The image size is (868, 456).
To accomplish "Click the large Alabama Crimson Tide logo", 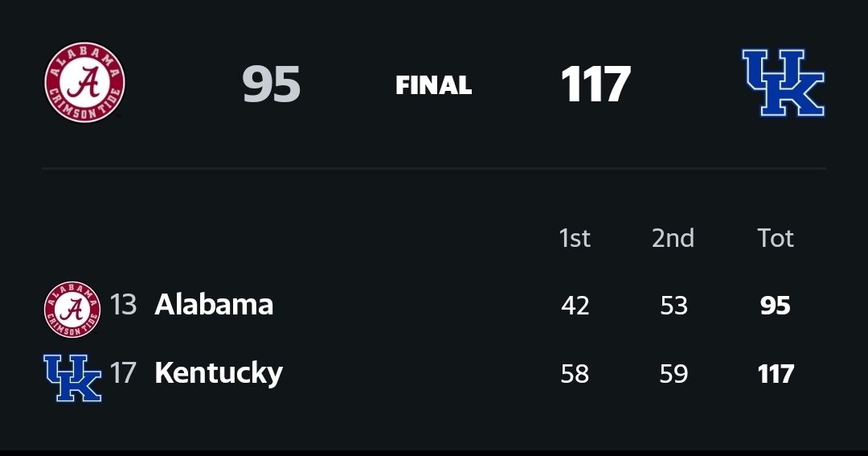I will coord(84,83).
